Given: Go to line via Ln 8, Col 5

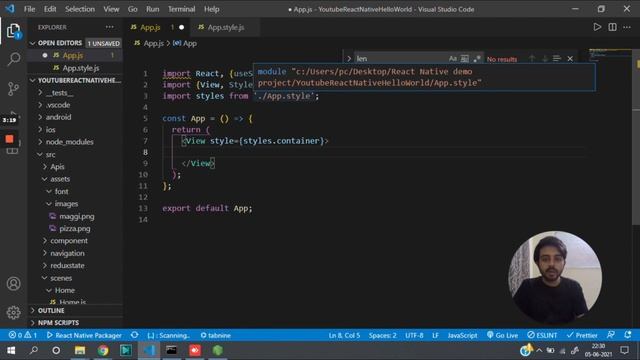Looking at the screenshot, I should [344, 335].
